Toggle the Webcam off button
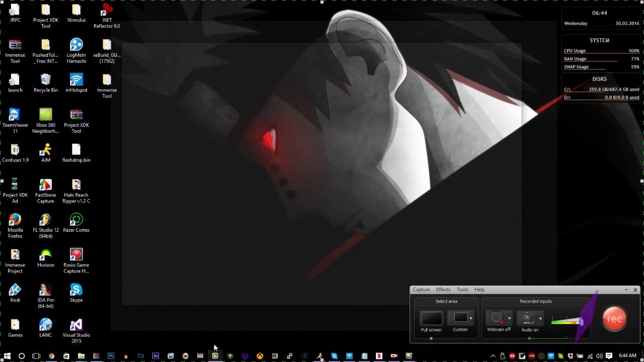This screenshot has height=362, width=644. click(x=497, y=318)
